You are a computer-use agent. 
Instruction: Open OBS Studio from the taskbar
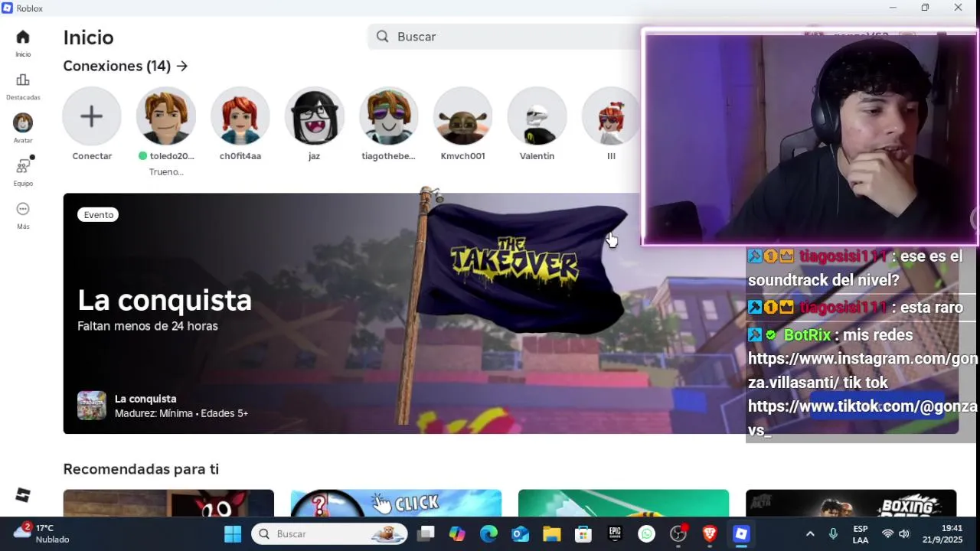pos(678,534)
